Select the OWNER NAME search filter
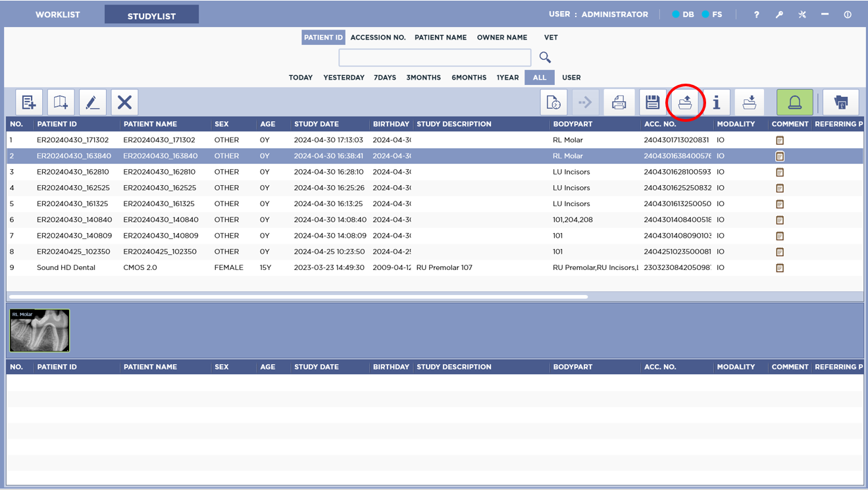 click(x=501, y=38)
